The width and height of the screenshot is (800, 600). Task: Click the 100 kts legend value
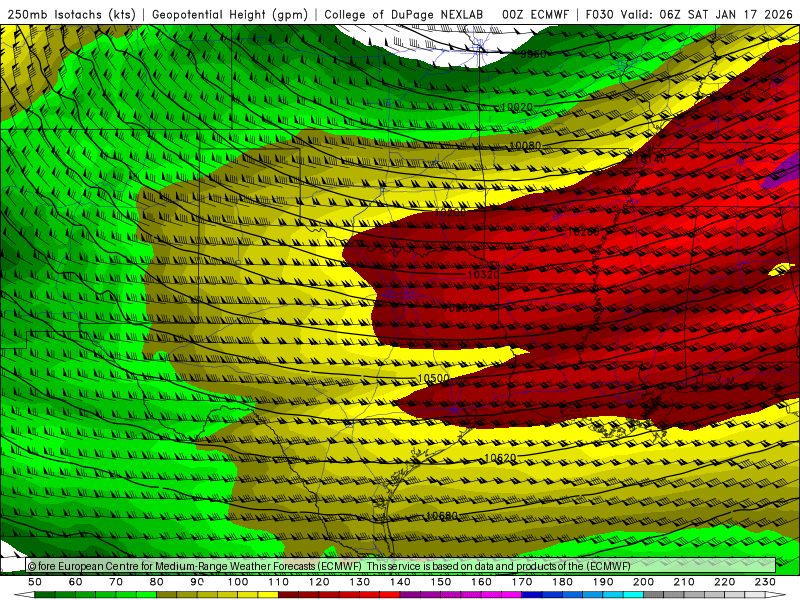coord(238,582)
